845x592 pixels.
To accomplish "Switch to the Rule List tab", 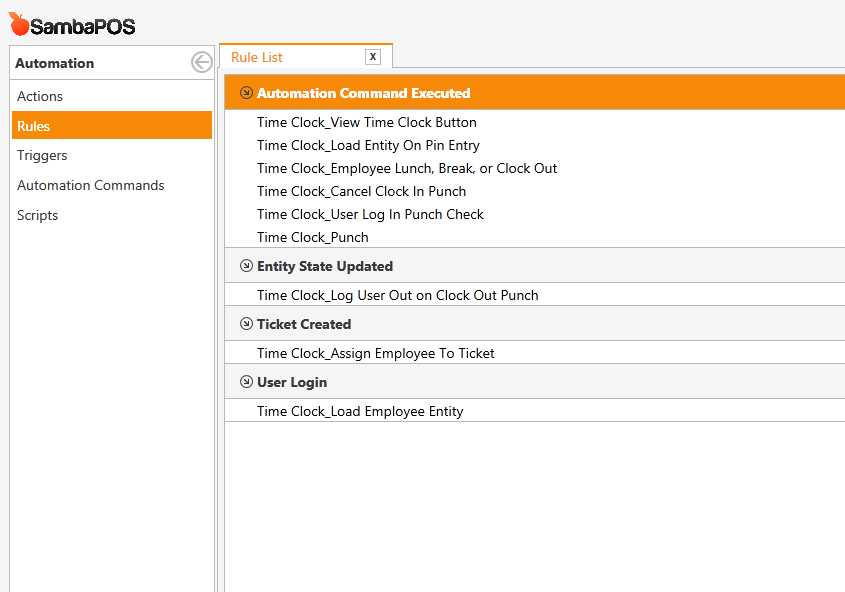I will pyautogui.click(x=257, y=57).
